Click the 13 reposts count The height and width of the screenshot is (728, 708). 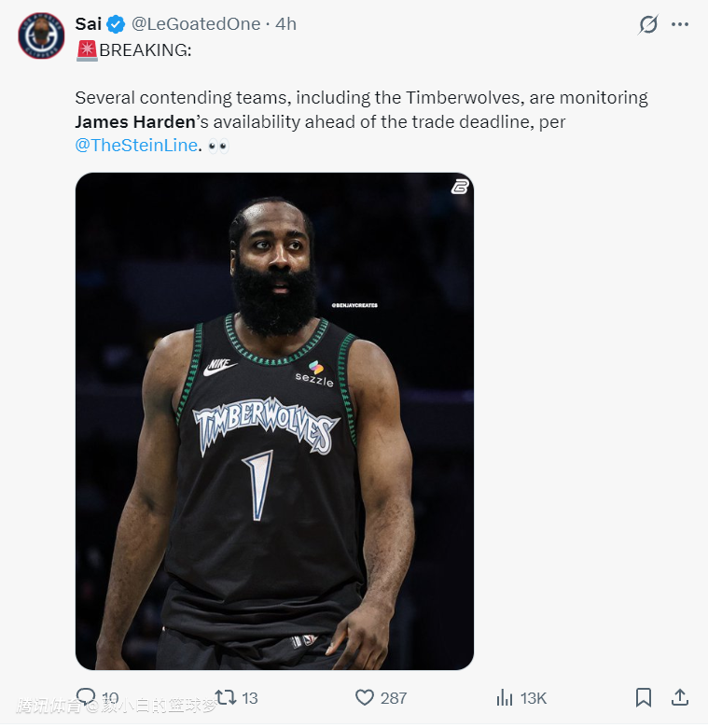250,697
